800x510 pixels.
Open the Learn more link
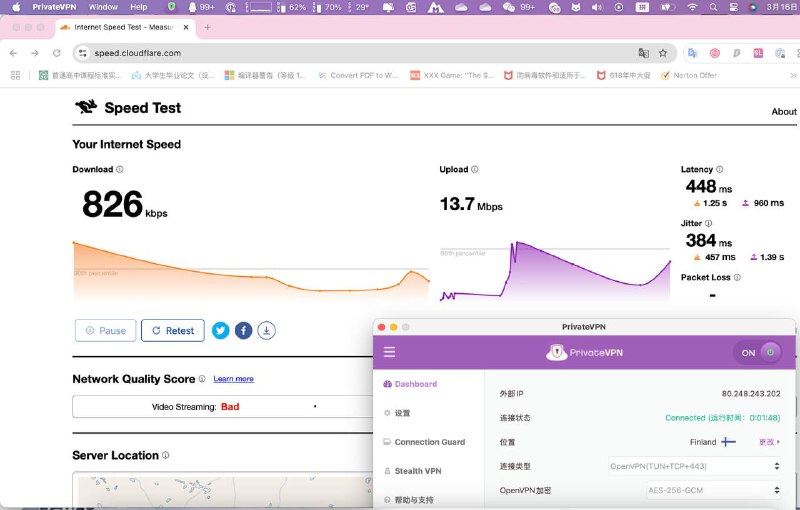tap(233, 379)
